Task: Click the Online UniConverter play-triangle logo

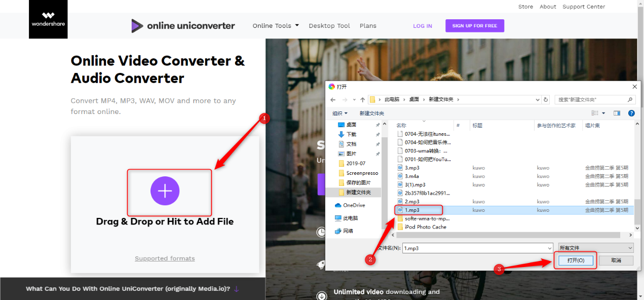Action: (137, 26)
